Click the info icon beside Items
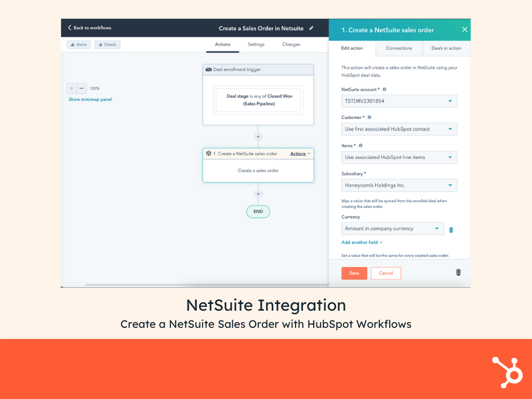This screenshot has width=532, height=399. (x=361, y=145)
